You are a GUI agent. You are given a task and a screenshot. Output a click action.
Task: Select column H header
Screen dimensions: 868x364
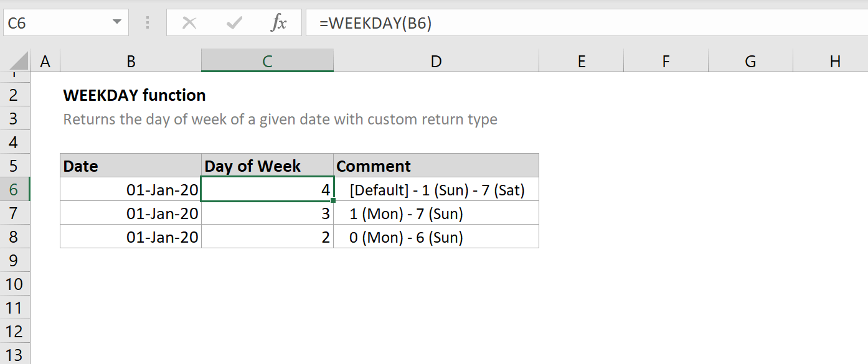[835, 61]
